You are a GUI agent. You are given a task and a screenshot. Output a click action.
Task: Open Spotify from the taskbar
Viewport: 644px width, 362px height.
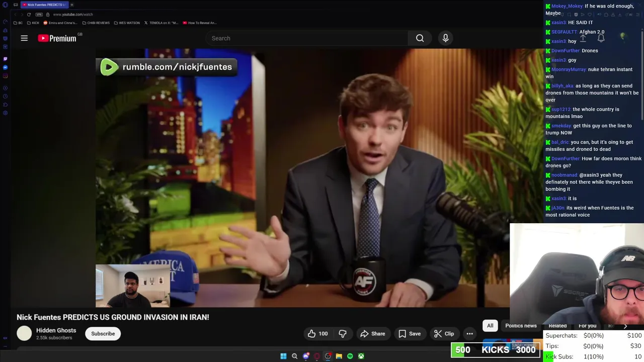tap(350, 356)
